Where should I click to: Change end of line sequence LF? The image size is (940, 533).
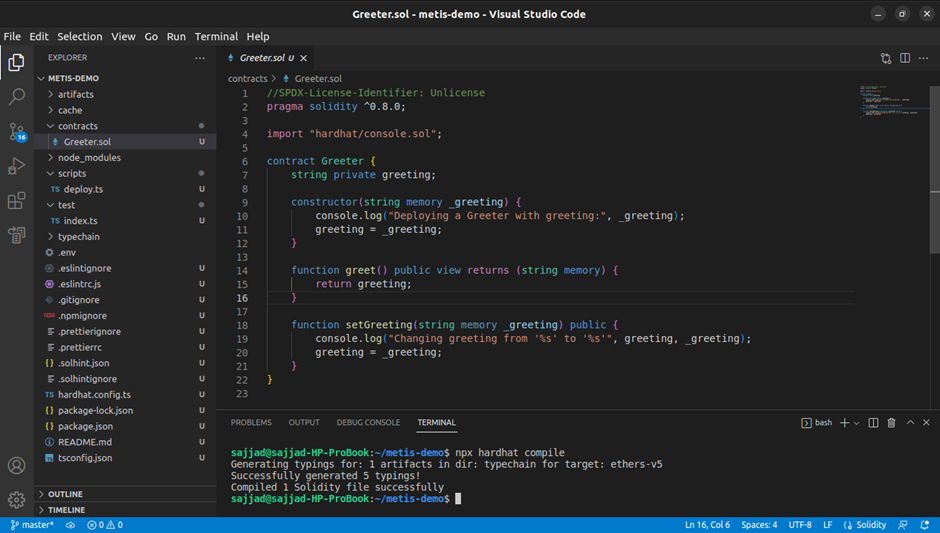[x=827, y=525]
